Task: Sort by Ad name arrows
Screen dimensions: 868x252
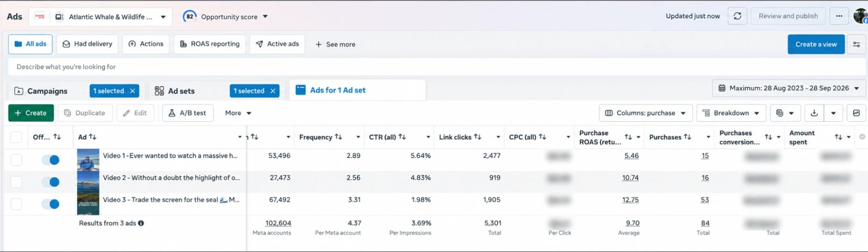Action: click(93, 137)
